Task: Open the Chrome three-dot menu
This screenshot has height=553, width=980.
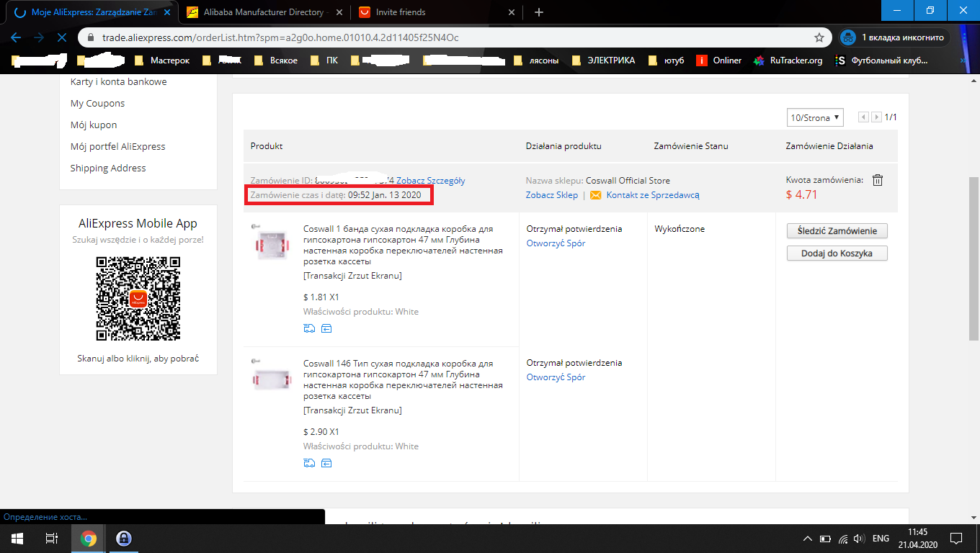Action: 964,37
